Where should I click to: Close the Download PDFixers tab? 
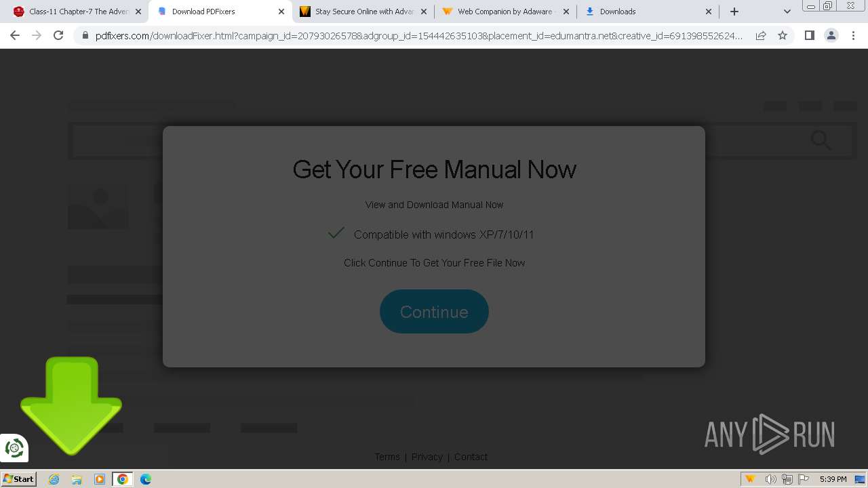tap(281, 12)
